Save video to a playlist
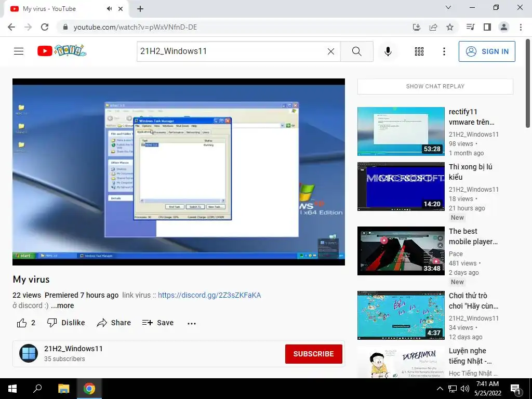The height and width of the screenshot is (399, 532). click(158, 323)
